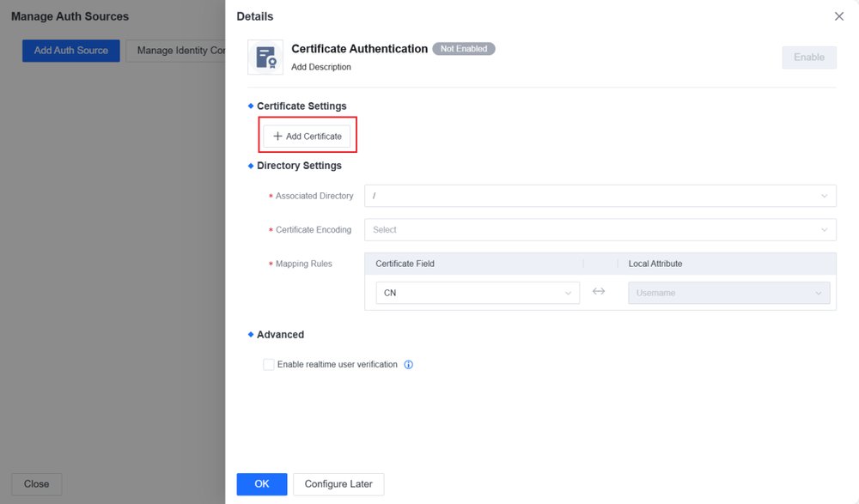Click the Directory Settings section heading
The height and width of the screenshot is (504, 859).
coord(299,166)
